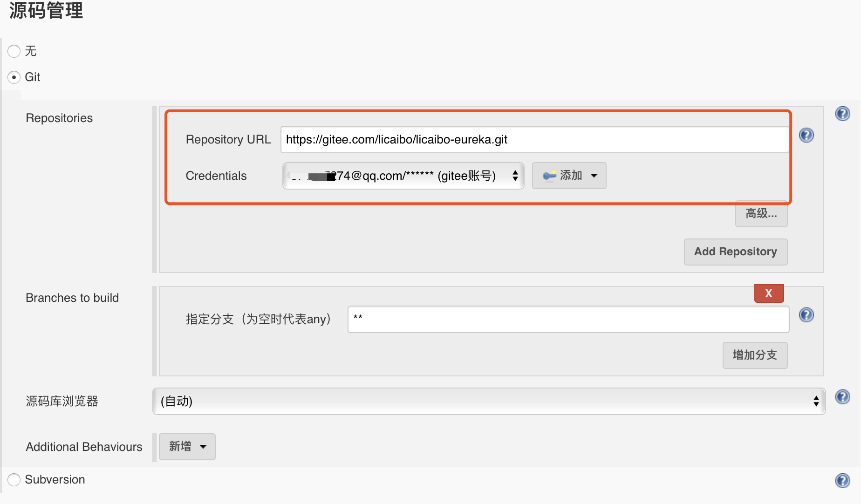The height and width of the screenshot is (504, 861).
Task: Click the 源码库浏览器 label text
Action: coord(62,401)
